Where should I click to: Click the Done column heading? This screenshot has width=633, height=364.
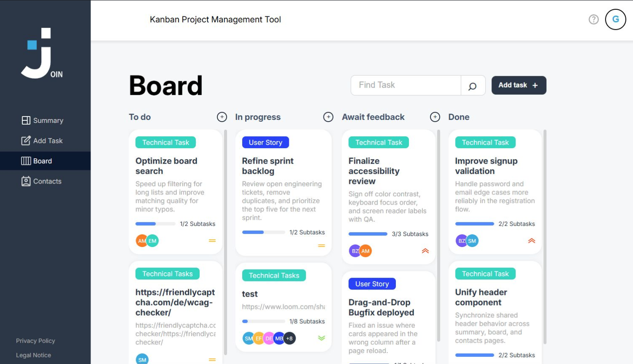click(x=459, y=117)
